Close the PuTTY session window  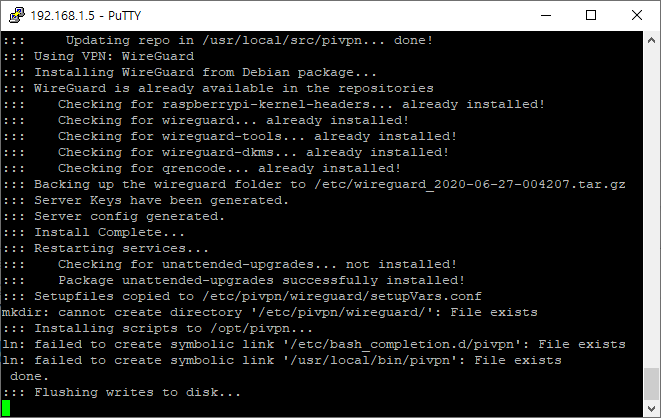(637, 16)
